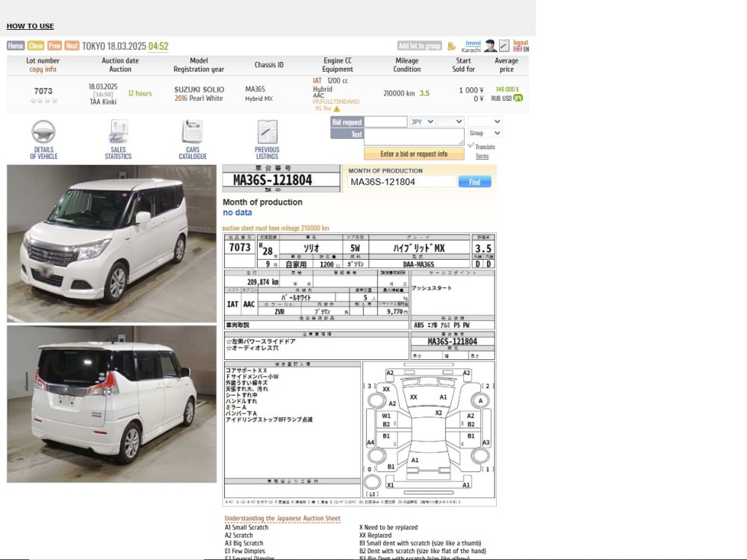Open the empty dropdown next to JPY
The width and height of the screenshot is (747, 560).
(450, 122)
